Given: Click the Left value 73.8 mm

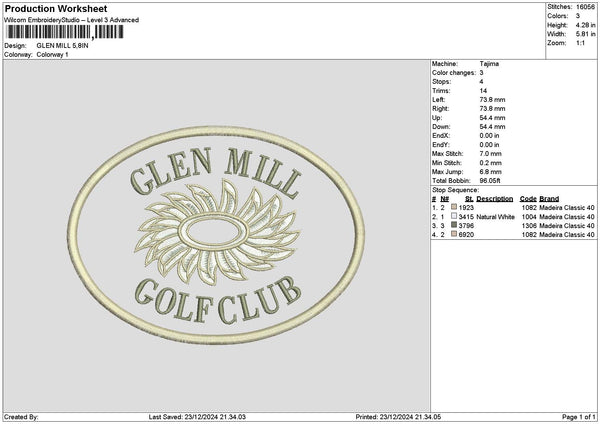Looking at the screenshot, I should (492, 99).
